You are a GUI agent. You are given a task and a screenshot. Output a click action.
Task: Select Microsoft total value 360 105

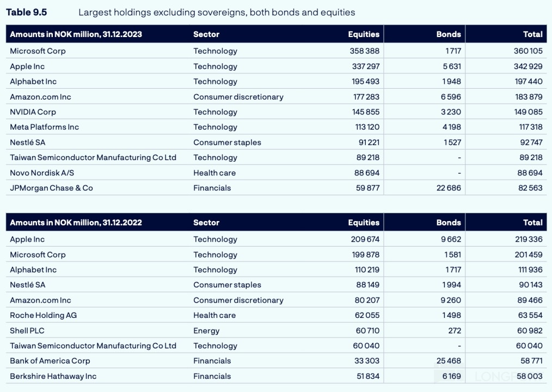(528, 51)
